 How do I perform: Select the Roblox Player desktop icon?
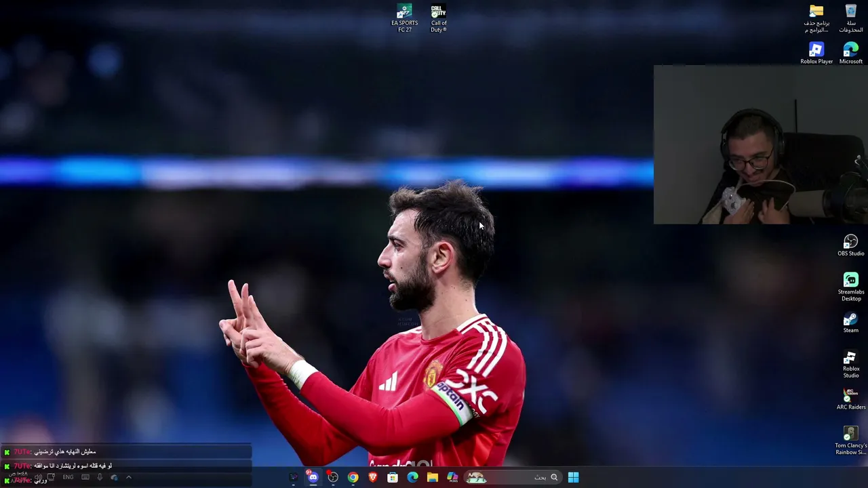pos(816,54)
